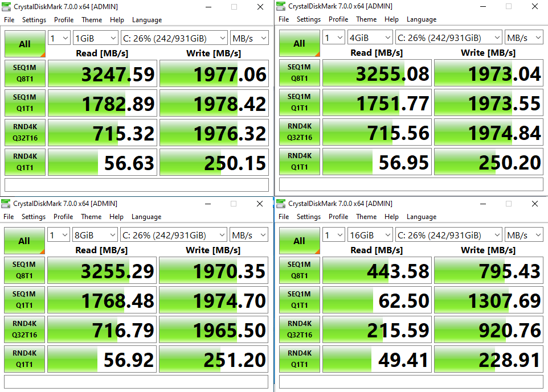The width and height of the screenshot is (548, 392).
Task: Click read result 62.50 in 16GiB window
Action: [x=377, y=300]
